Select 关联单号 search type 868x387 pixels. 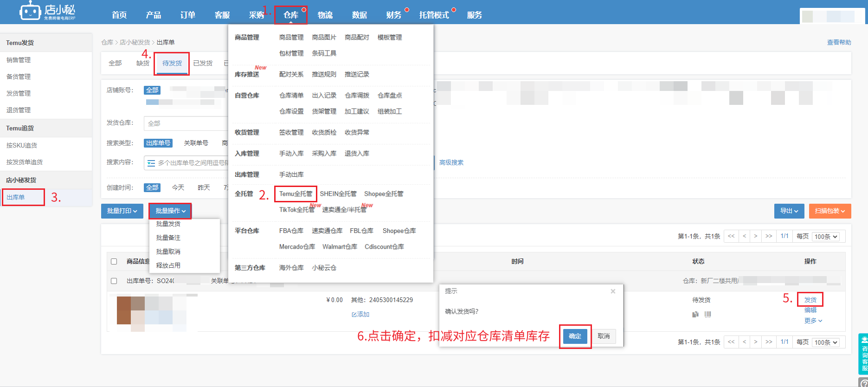196,143
